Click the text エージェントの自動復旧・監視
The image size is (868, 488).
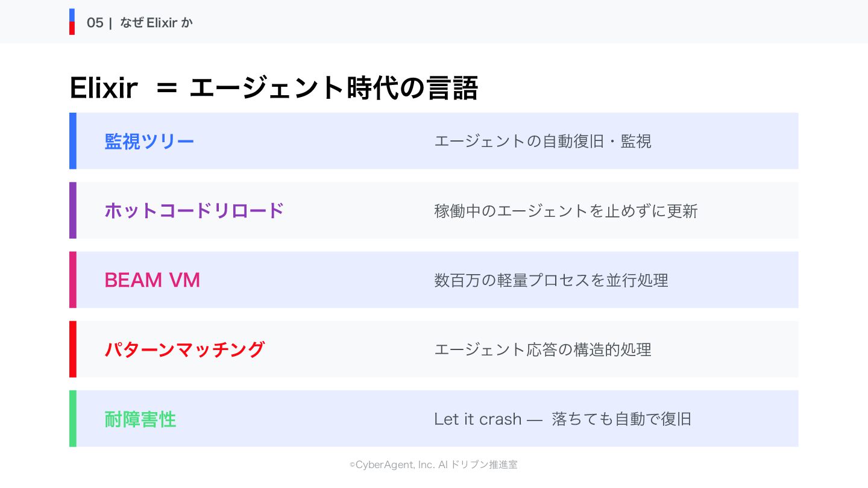[x=542, y=142]
